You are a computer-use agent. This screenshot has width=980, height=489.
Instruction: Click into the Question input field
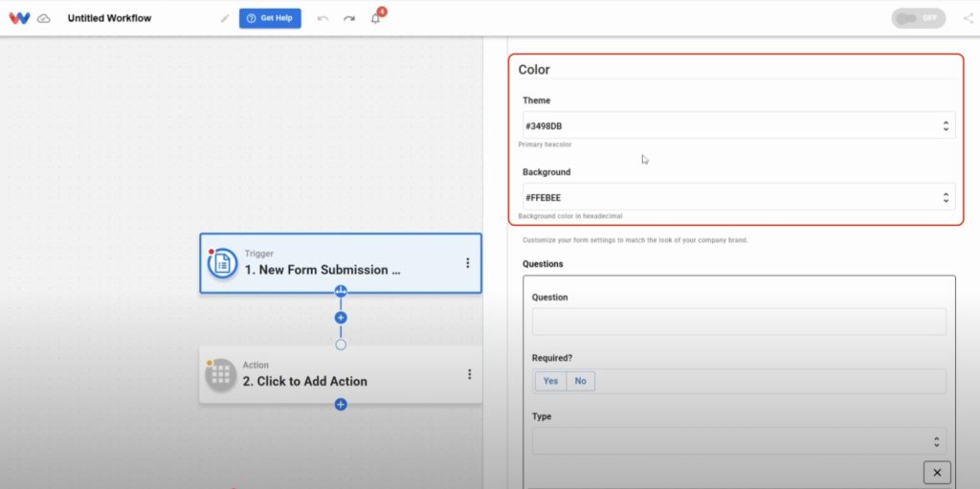pos(739,322)
